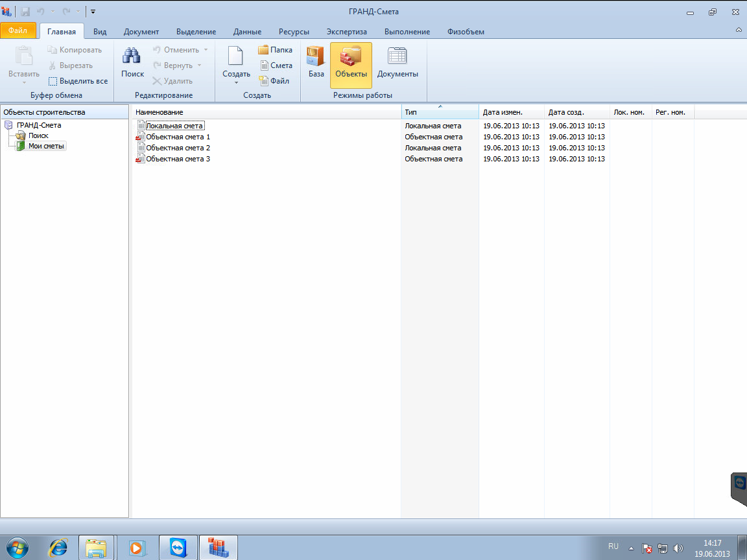Expand the Создать dropdown button
This screenshot has height=560, width=747.
(x=236, y=82)
